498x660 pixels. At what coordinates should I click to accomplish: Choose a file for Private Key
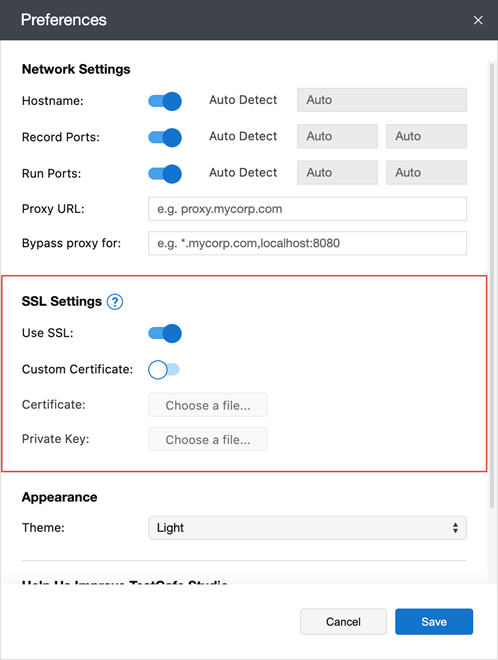[x=208, y=439]
